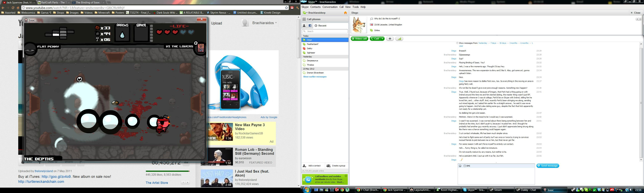Open Chrome wrench settings menu
The height and width of the screenshot is (193, 644).
(x=297, y=8)
